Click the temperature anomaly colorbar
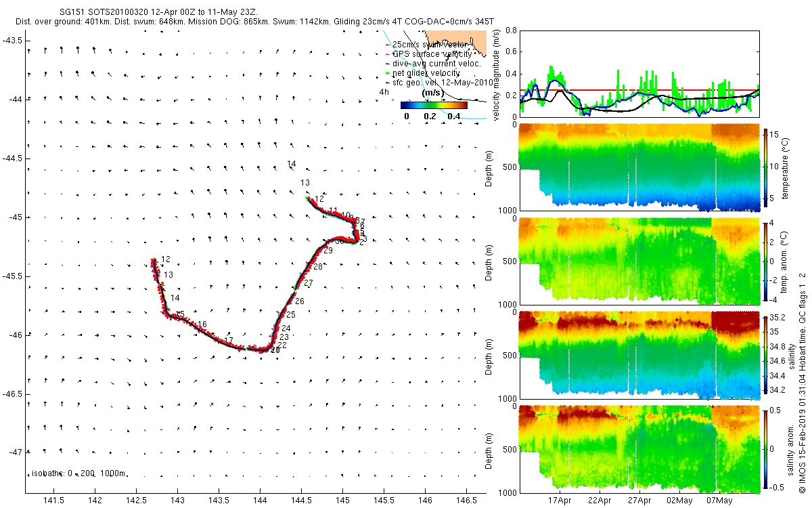 766,261
